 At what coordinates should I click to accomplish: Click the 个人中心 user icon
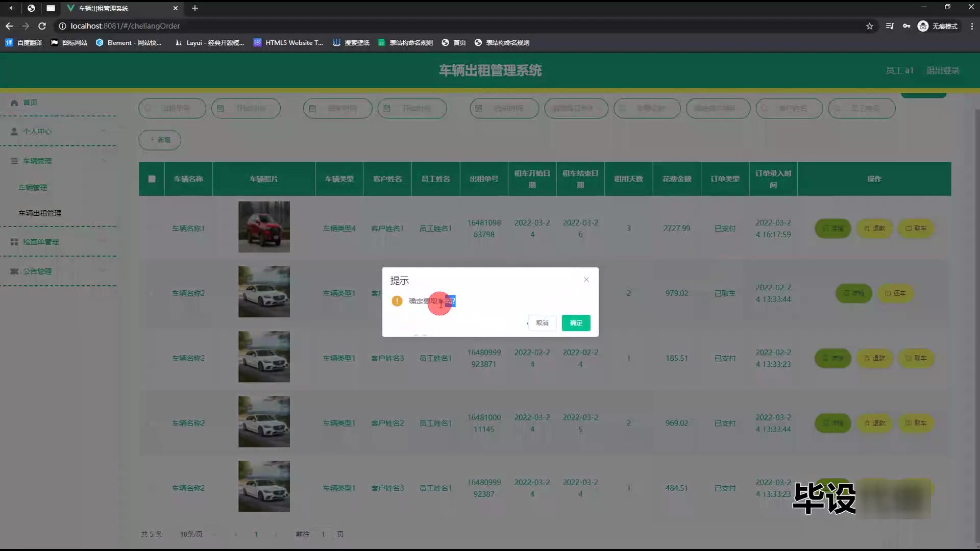pos(14,132)
